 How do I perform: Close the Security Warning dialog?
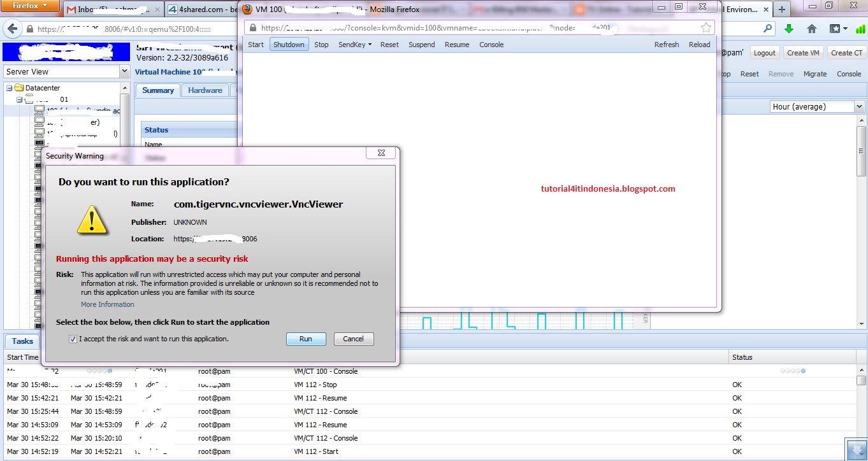(381, 153)
